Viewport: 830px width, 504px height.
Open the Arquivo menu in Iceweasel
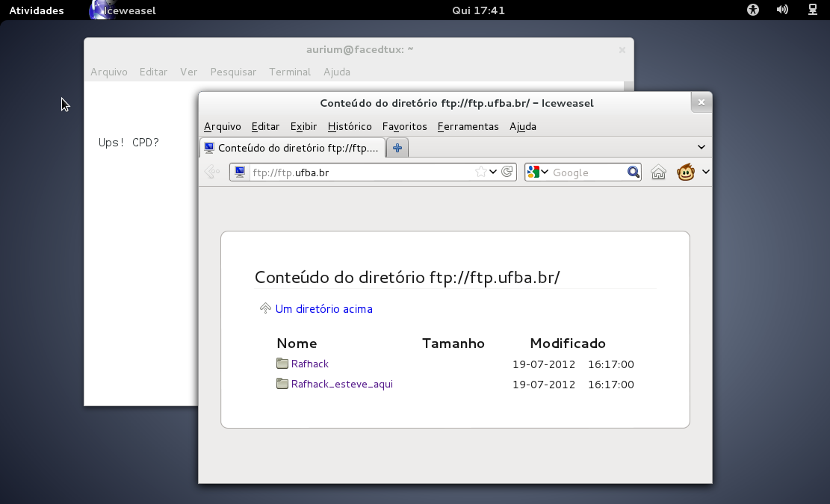pyautogui.click(x=223, y=126)
